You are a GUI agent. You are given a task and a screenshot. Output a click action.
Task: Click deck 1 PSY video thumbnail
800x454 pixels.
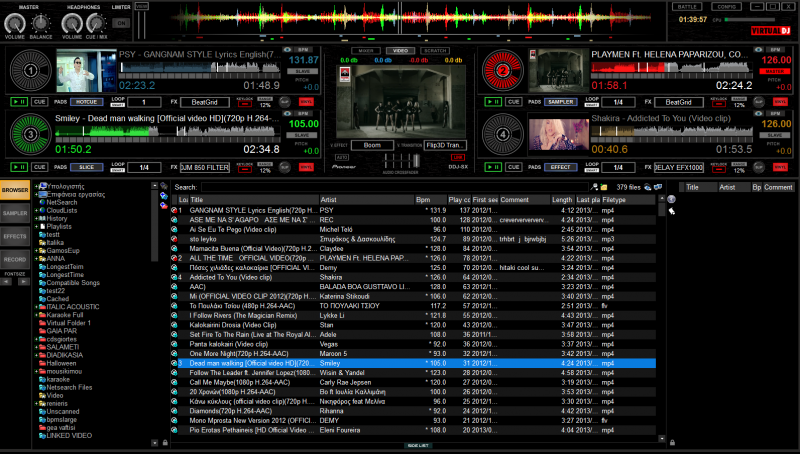[86, 70]
